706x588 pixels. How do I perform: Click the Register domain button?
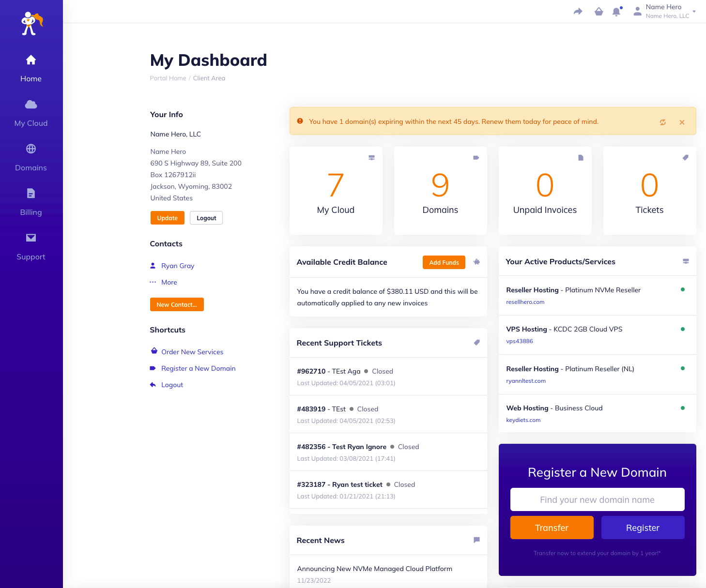pos(643,528)
